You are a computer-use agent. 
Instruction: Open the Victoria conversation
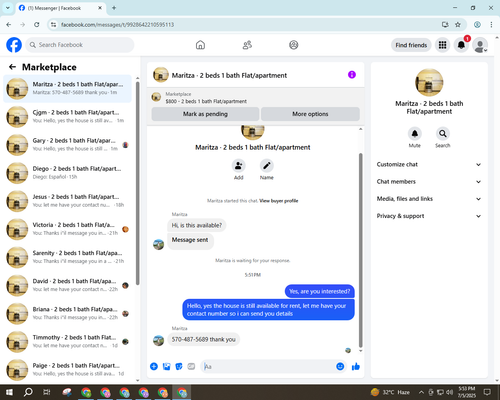click(x=67, y=229)
